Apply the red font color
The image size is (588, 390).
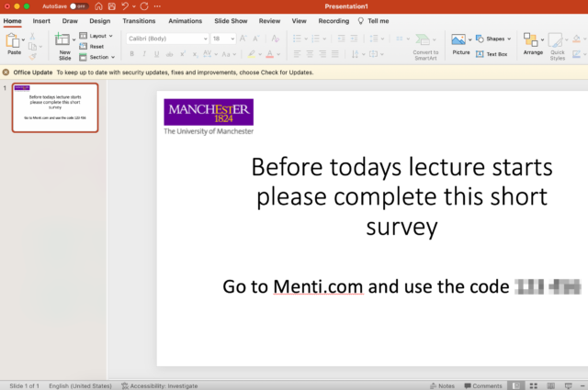coord(269,54)
